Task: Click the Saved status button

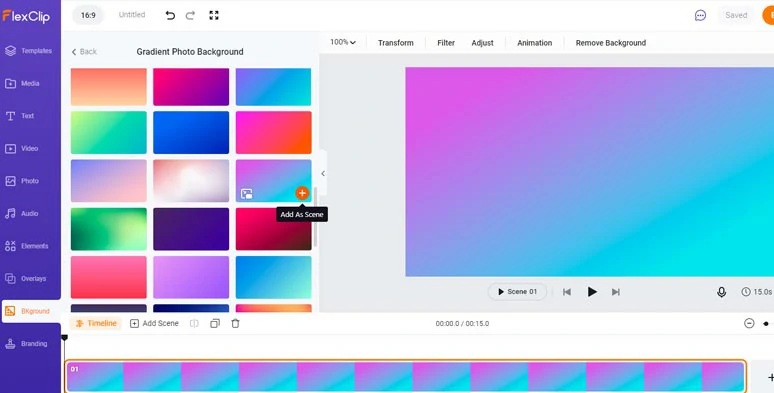Action: click(x=736, y=15)
